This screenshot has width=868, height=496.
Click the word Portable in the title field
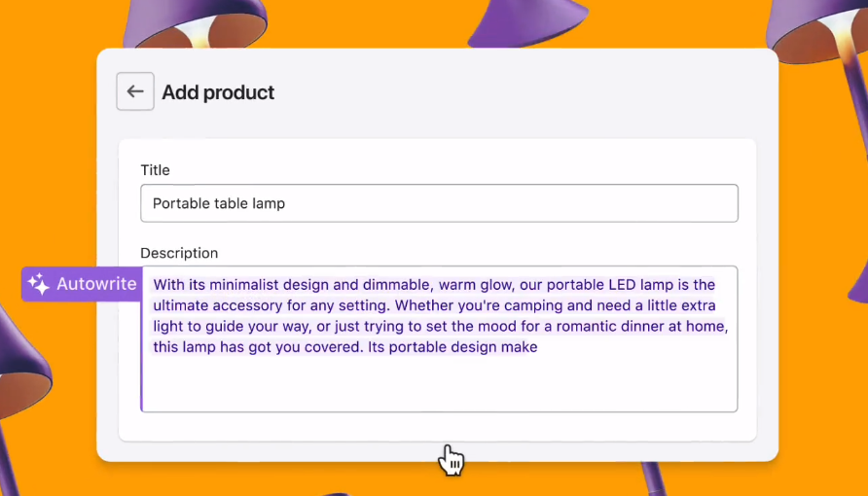[180, 203]
